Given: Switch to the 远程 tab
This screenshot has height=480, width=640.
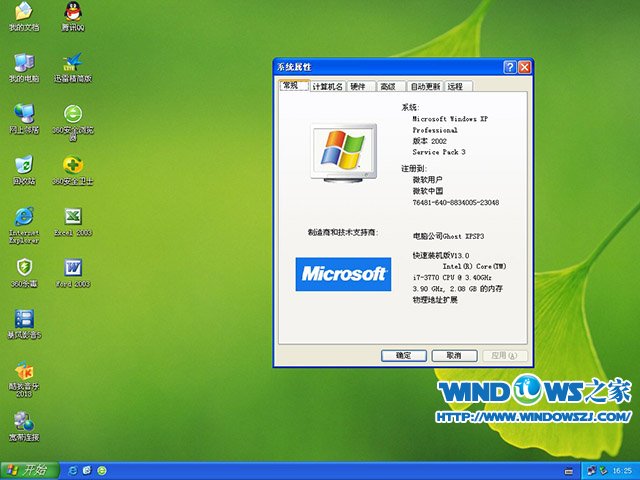Looking at the screenshot, I should pyautogui.click(x=458, y=87).
